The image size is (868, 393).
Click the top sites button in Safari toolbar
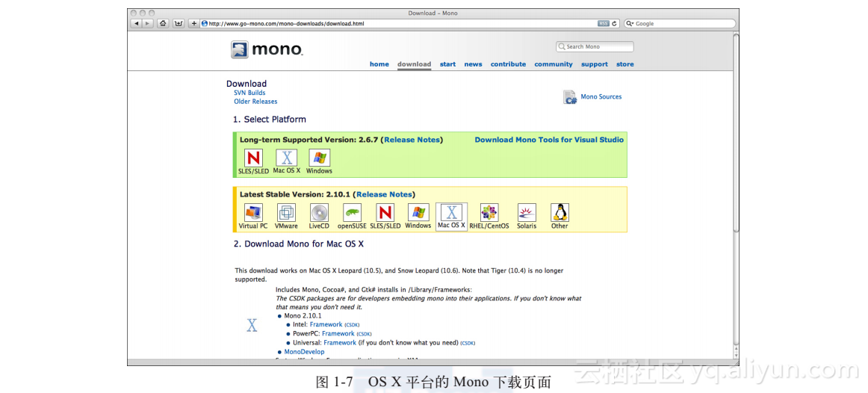tap(179, 23)
